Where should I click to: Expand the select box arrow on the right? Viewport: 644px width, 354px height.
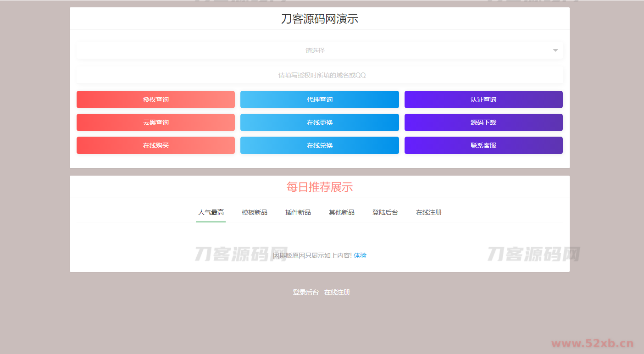coord(555,50)
